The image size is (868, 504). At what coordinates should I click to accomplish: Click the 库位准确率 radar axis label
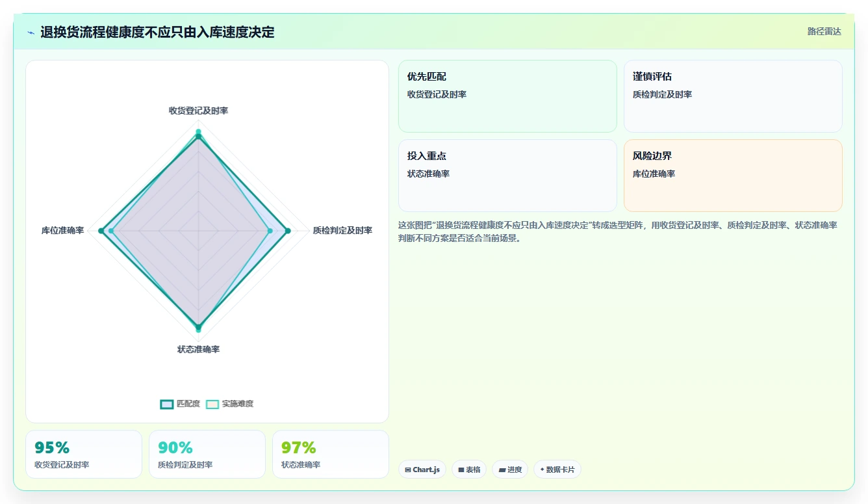(62, 230)
